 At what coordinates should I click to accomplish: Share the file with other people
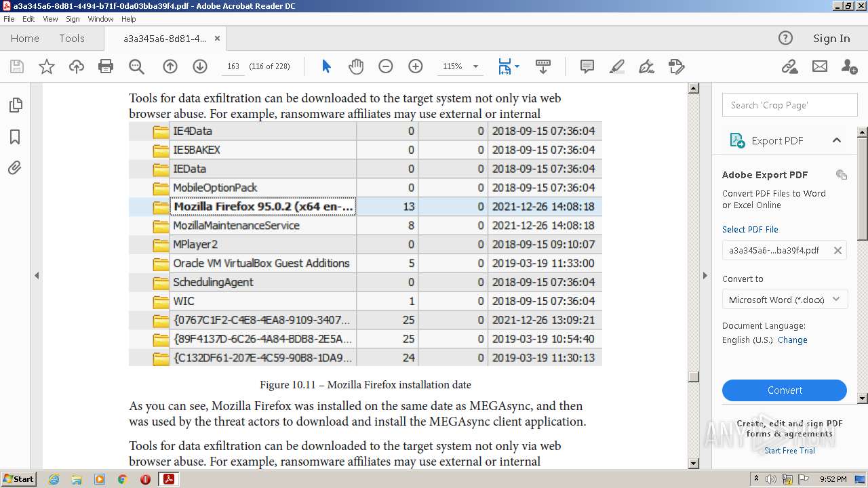click(849, 66)
